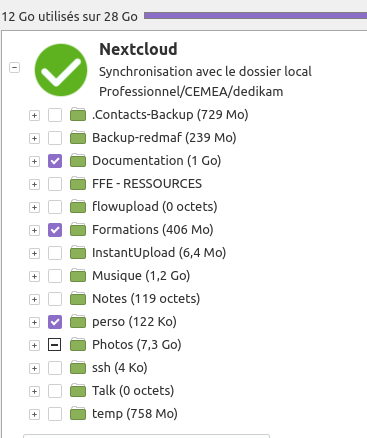Click the green sync status checkmark icon
Screen dimensions: 367x438
[61, 70]
